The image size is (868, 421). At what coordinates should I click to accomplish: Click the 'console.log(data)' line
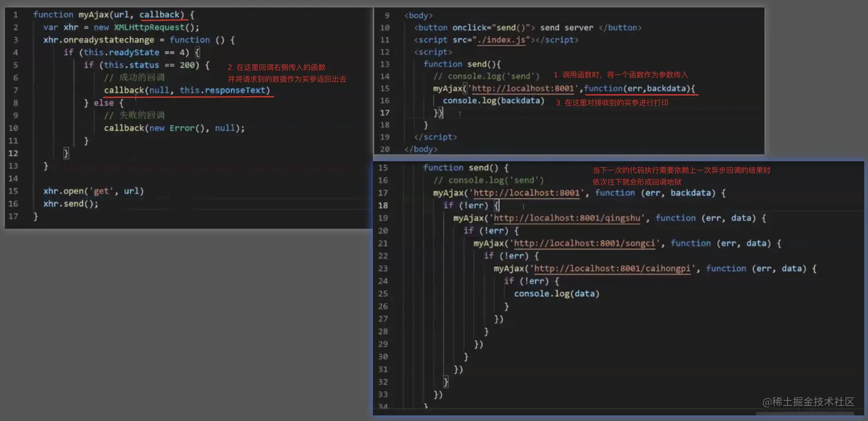(x=556, y=294)
